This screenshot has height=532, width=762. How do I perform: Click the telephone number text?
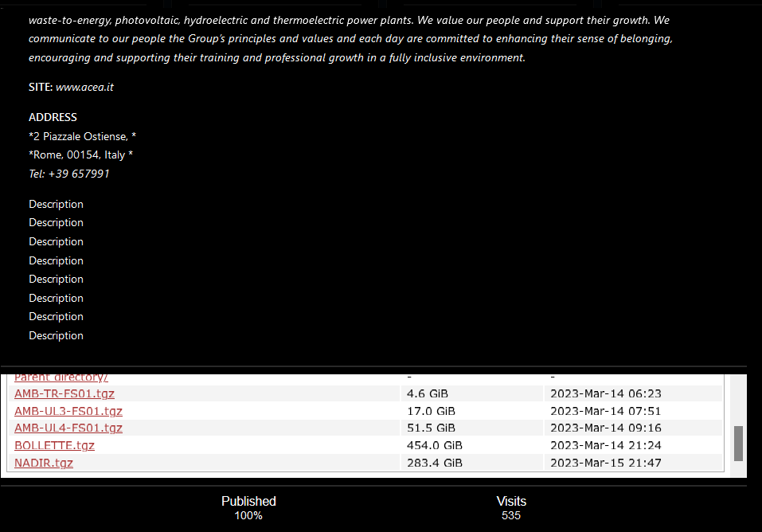(69, 174)
